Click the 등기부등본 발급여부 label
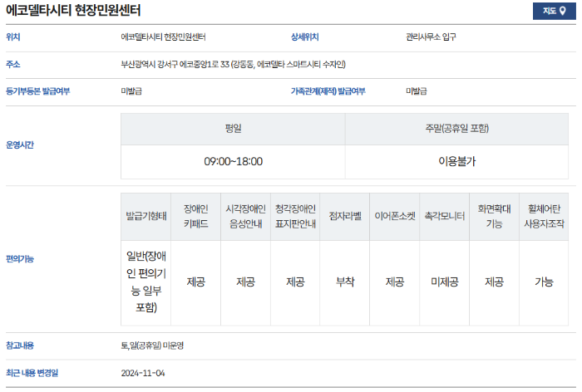This screenshot has height=392, width=582. click(x=38, y=91)
